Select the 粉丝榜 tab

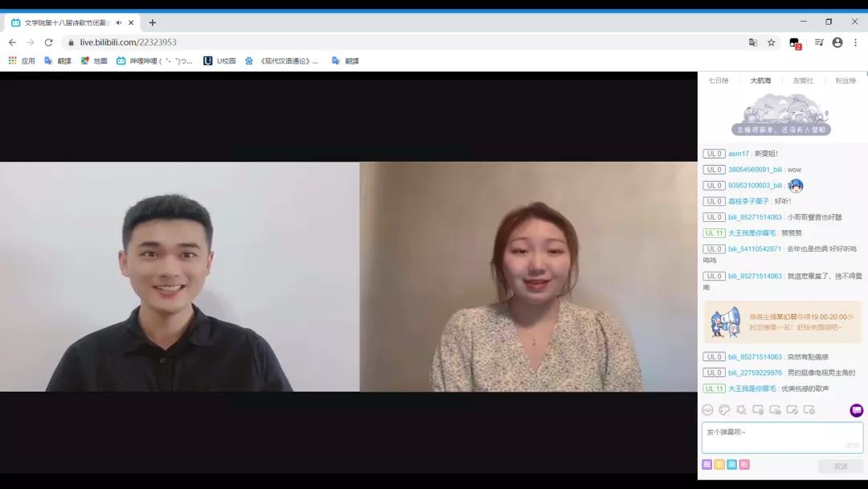click(x=845, y=80)
